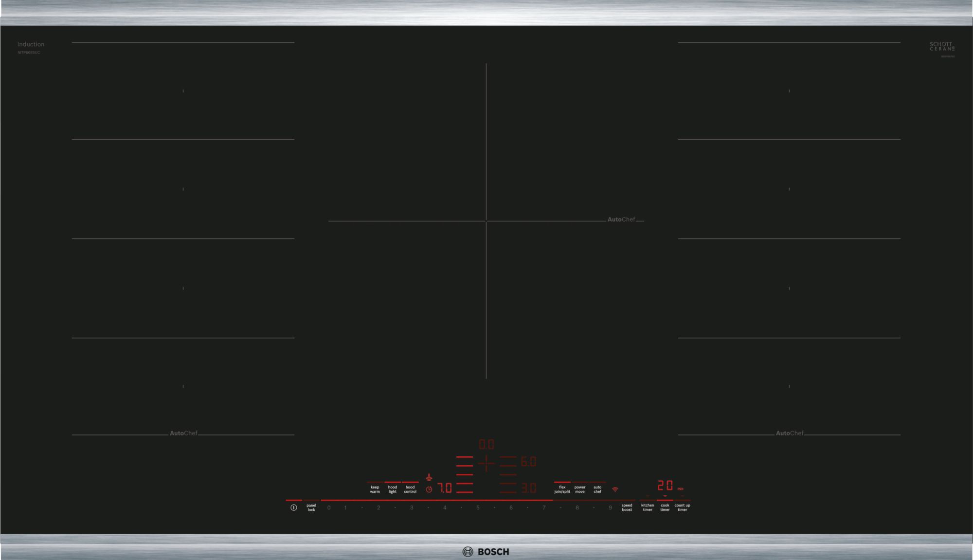Activate the power move function
Screen dimensions: 973x560
(580, 489)
